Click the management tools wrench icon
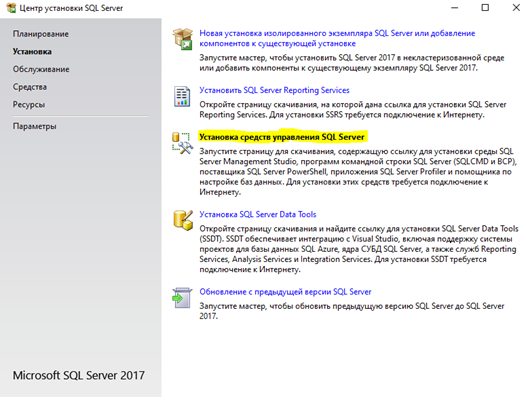The width and height of the screenshot is (532, 397). pos(183,143)
